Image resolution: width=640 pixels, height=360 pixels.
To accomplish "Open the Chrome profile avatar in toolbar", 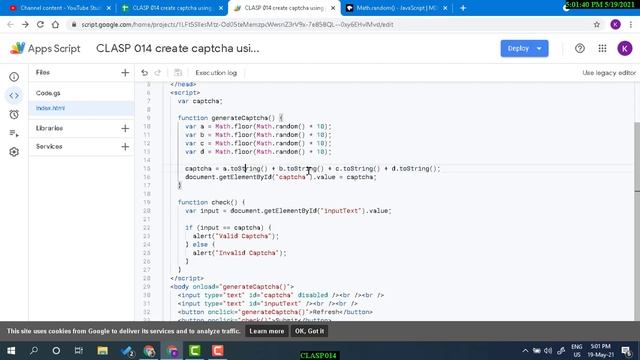I will pos(616,24).
